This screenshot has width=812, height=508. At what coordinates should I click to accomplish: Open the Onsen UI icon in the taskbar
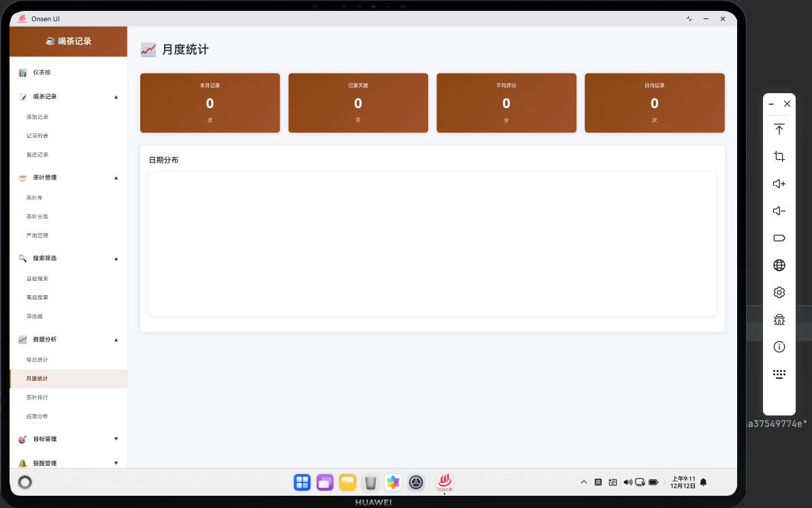coord(444,482)
